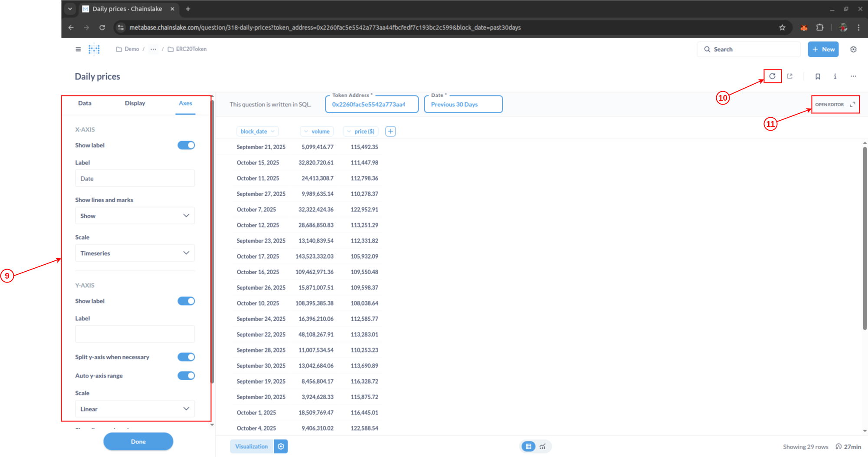This screenshot has width=868, height=457.
Task: Click the bookmark icon for this question
Action: point(818,76)
